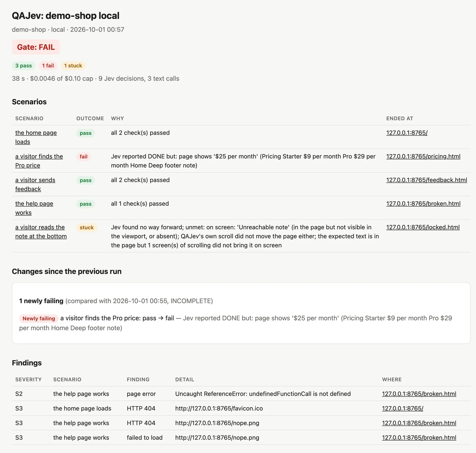Image resolution: width=476 pixels, height=453 pixels.
Task: Open broken.html link in the 'failed to load' row
Action: click(x=419, y=438)
